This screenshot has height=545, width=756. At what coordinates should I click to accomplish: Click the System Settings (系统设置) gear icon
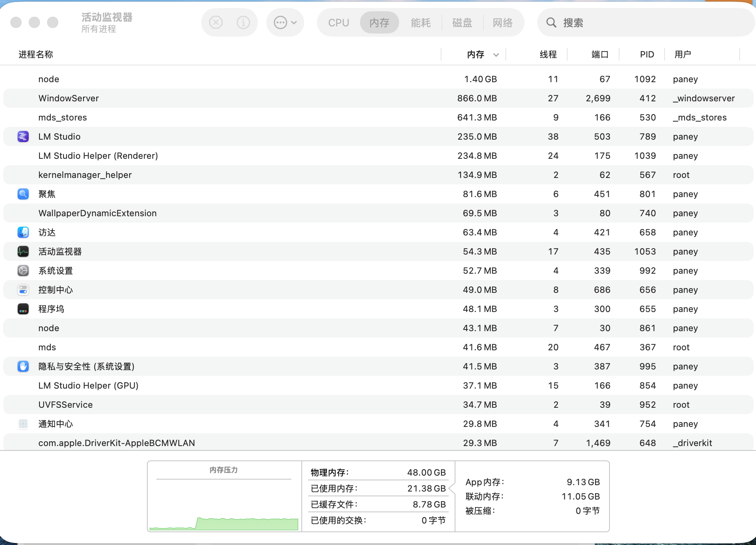pos(23,271)
